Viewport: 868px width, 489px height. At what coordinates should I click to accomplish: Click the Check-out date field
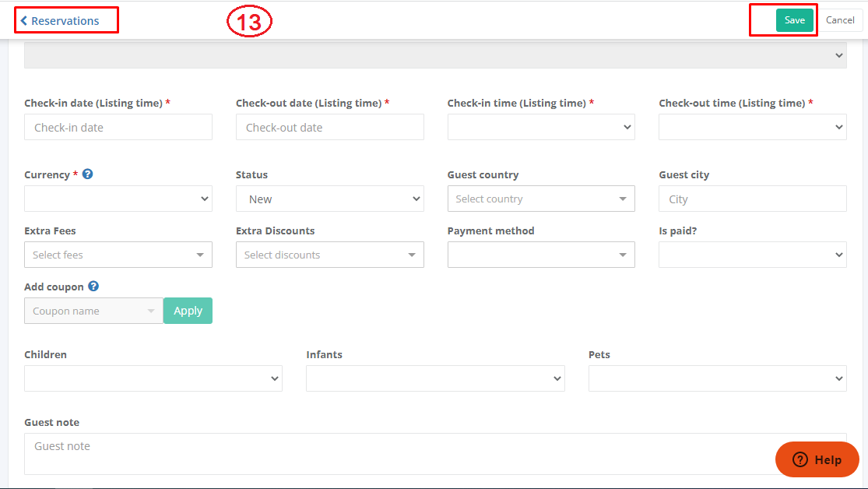pyautogui.click(x=330, y=128)
